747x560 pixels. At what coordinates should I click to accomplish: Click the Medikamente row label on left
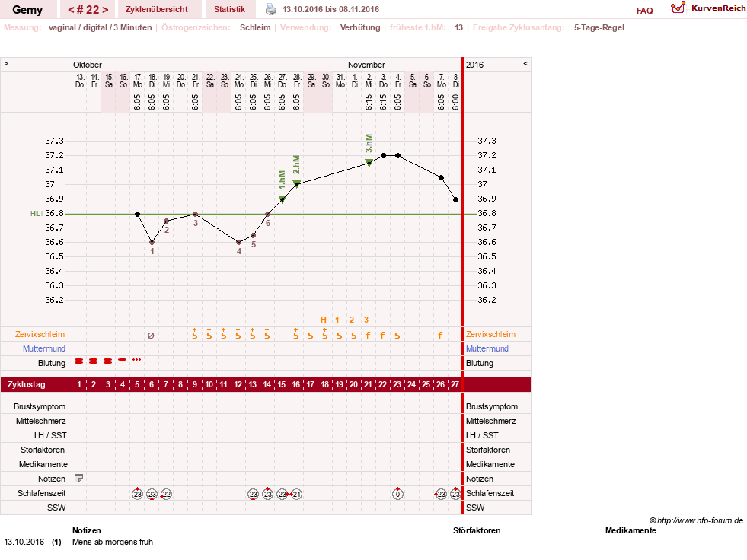pos(43,464)
